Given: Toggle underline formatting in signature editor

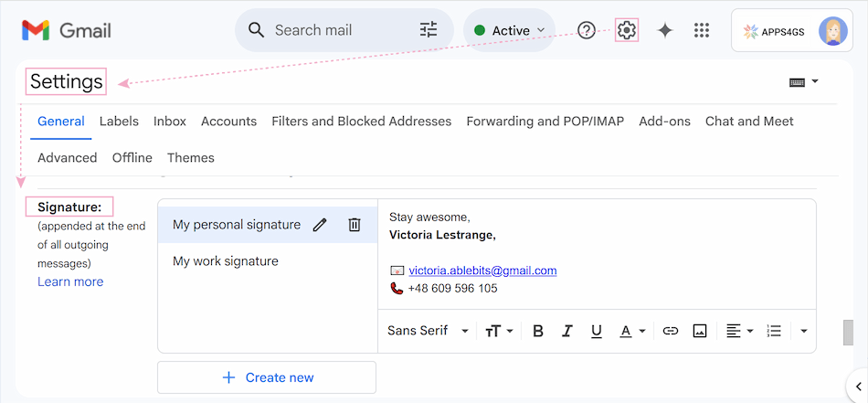Looking at the screenshot, I should click(x=597, y=331).
